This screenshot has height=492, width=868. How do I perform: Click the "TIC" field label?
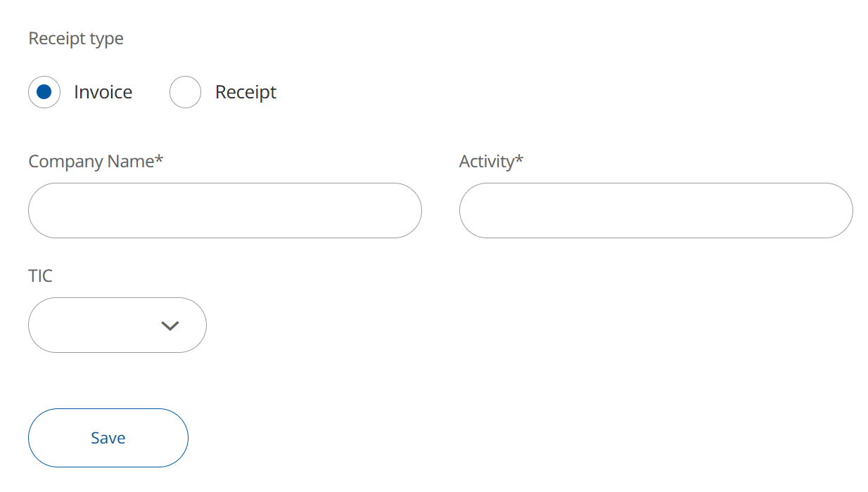40,276
